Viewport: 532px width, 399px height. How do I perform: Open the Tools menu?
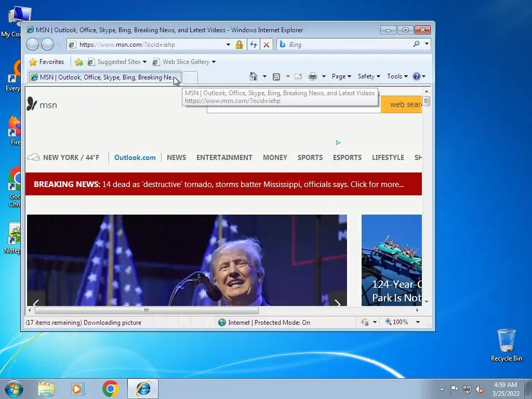click(397, 76)
